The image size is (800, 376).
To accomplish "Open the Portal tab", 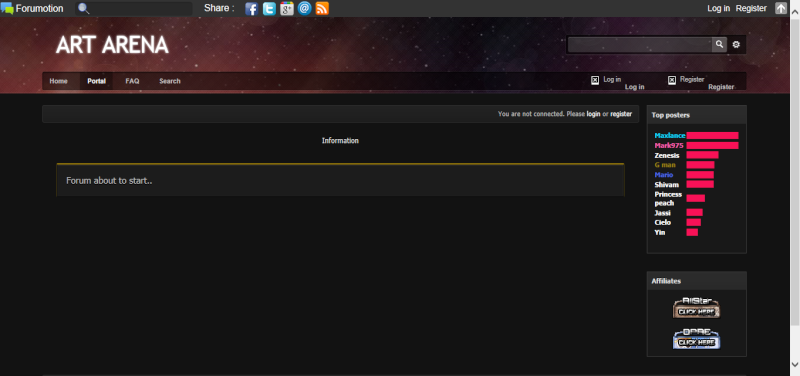I will tap(96, 81).
